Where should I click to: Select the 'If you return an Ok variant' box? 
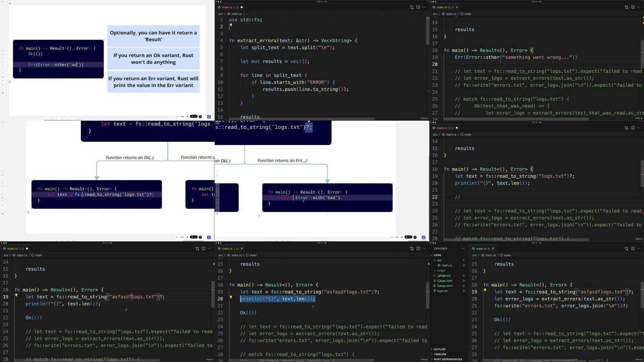click(153, 59)
